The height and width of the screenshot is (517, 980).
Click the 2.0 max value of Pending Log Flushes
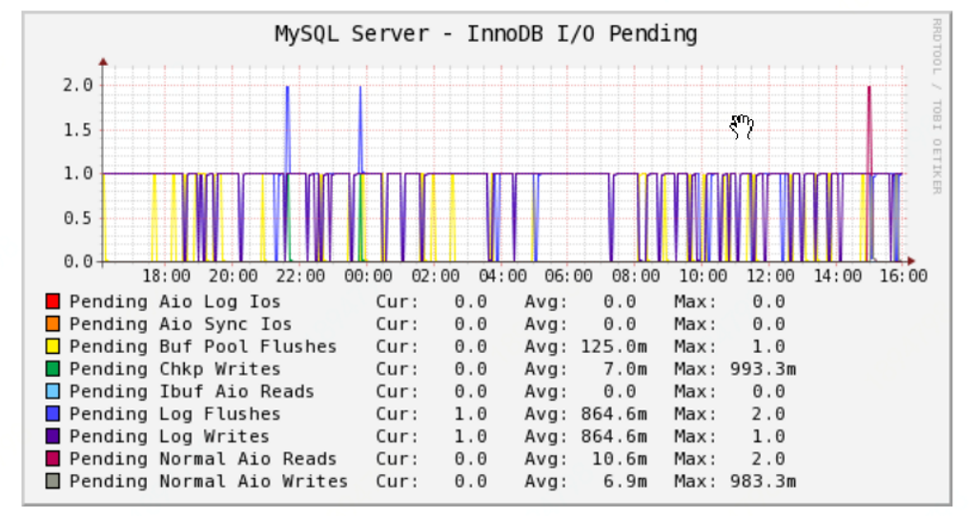768,414
